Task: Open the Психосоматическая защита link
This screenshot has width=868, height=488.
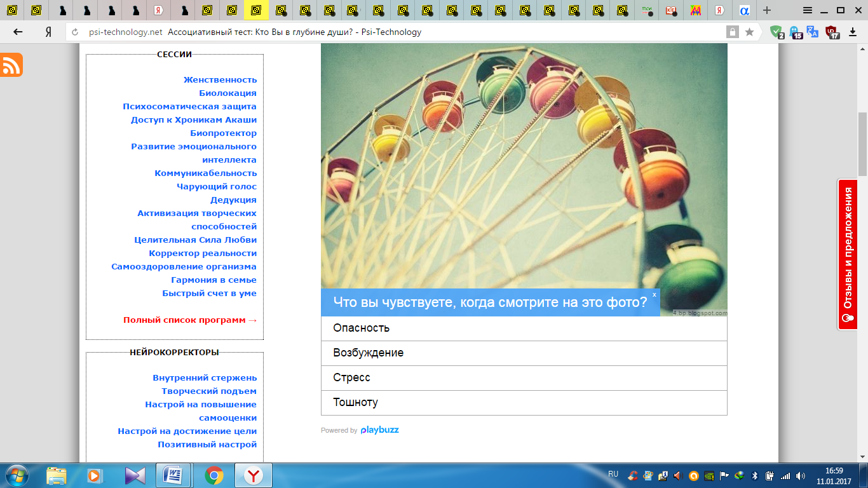Action: click(x=189, y=106)
